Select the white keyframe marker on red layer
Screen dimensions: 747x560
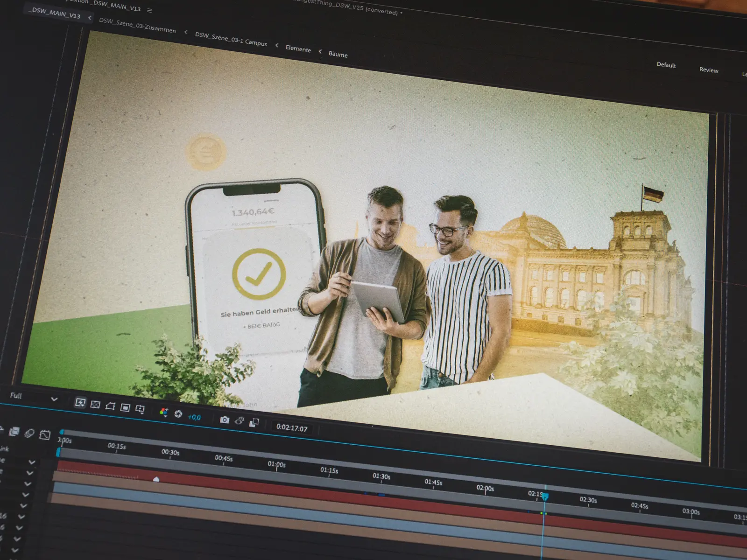(x=156, y=479)
